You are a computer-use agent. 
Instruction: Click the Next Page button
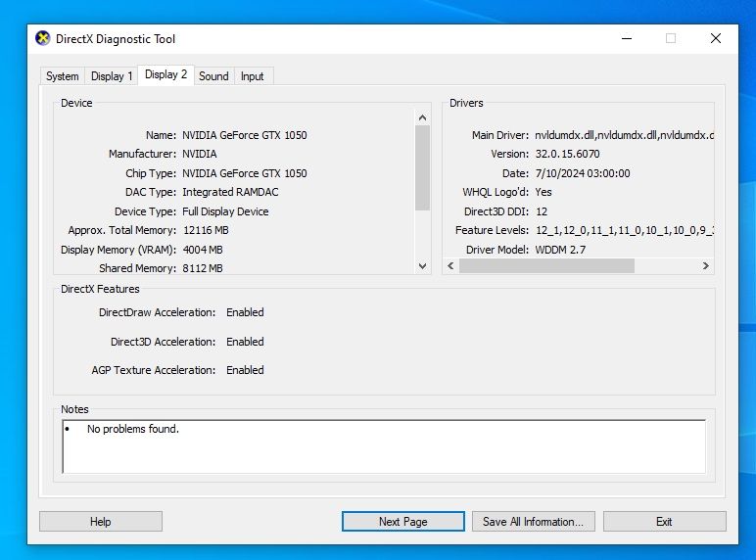point(403,522)
